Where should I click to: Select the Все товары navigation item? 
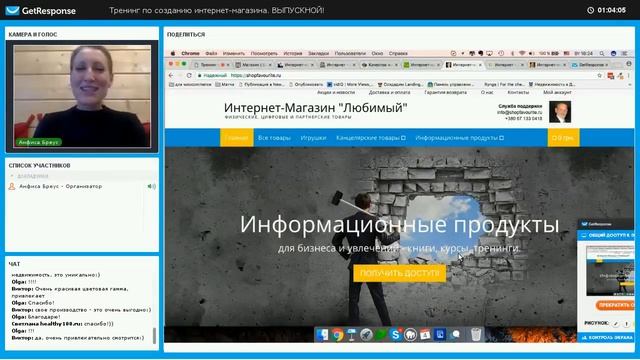click(274, 138)
